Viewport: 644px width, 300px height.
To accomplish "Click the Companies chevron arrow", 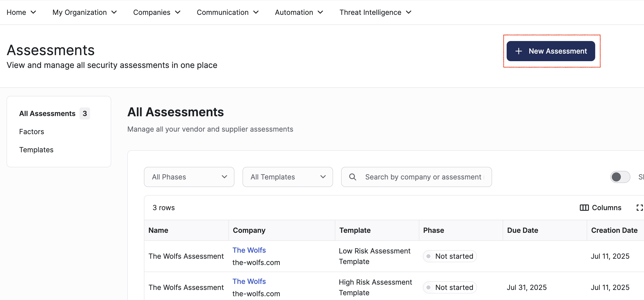I will pyautogui.click(x=178, y=12).
